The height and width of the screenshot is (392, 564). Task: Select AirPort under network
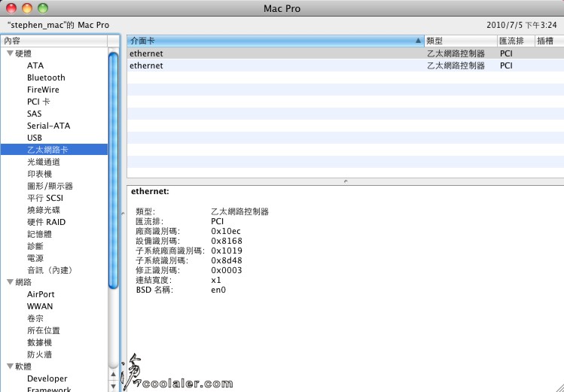(41, 294)
